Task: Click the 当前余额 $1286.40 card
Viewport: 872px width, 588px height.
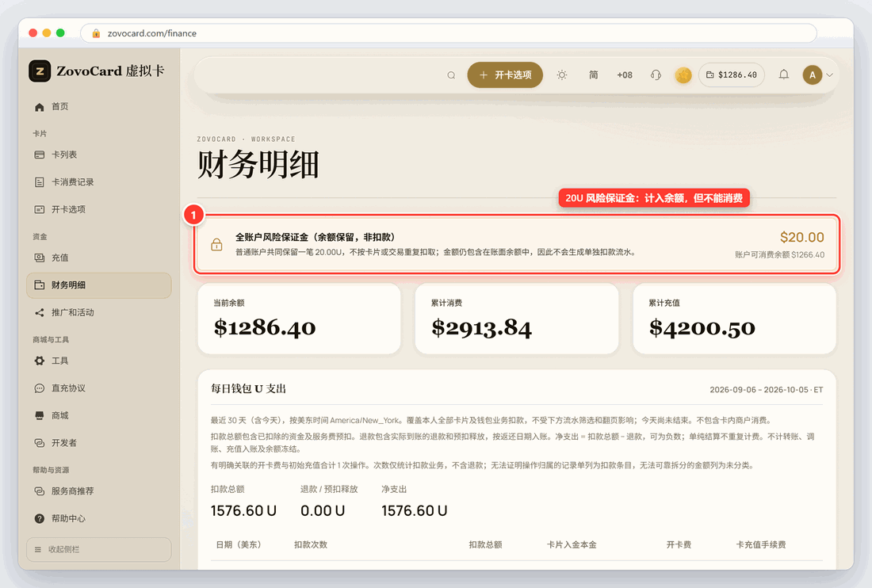Action: [299, 319]
